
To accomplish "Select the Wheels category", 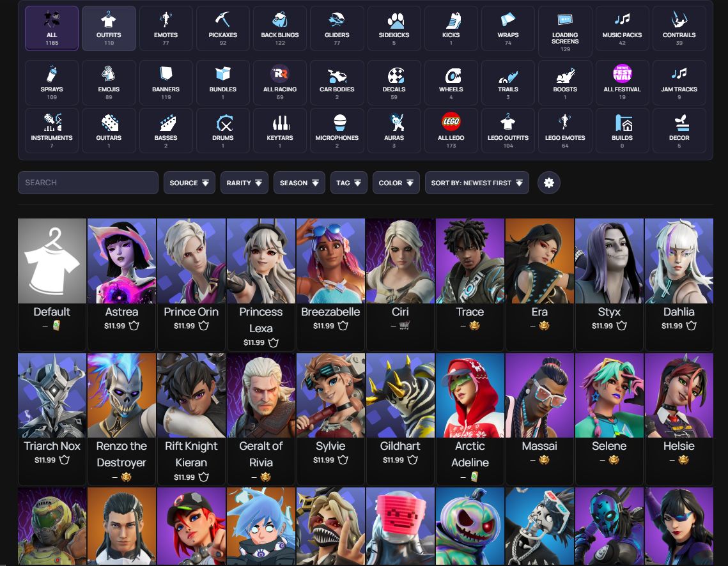I will click(451, 82).
